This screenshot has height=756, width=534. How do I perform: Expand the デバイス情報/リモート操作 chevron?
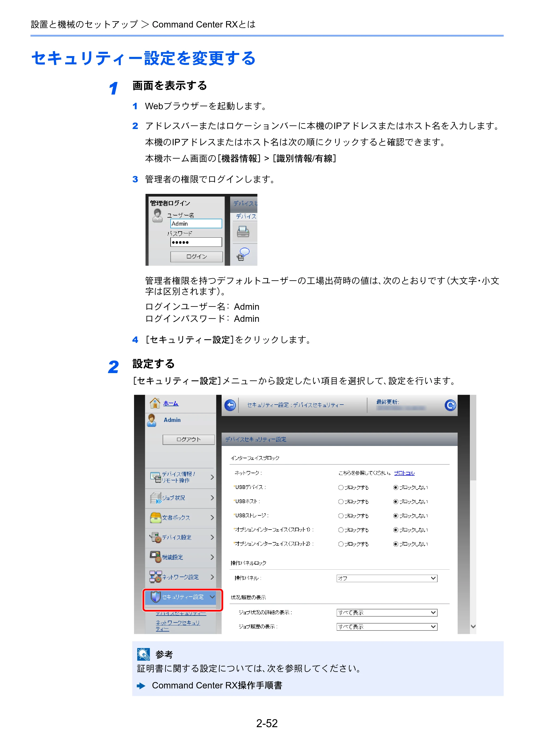[x=212, y=477]
